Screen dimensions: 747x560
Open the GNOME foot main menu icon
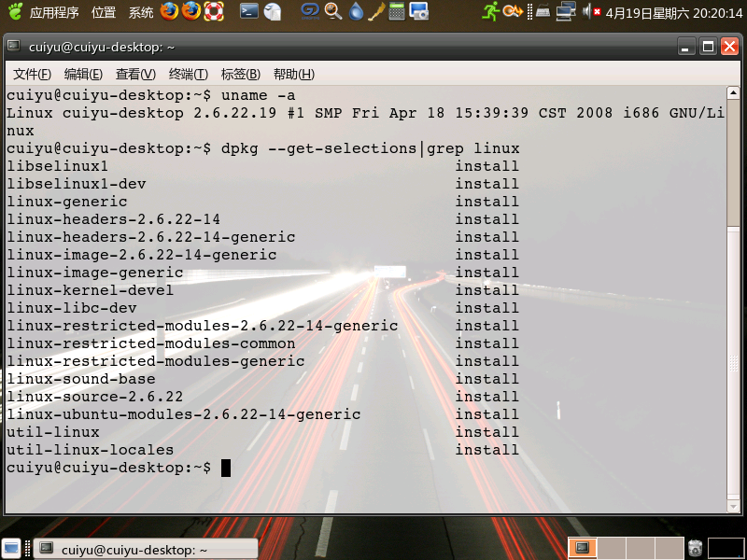15,11
